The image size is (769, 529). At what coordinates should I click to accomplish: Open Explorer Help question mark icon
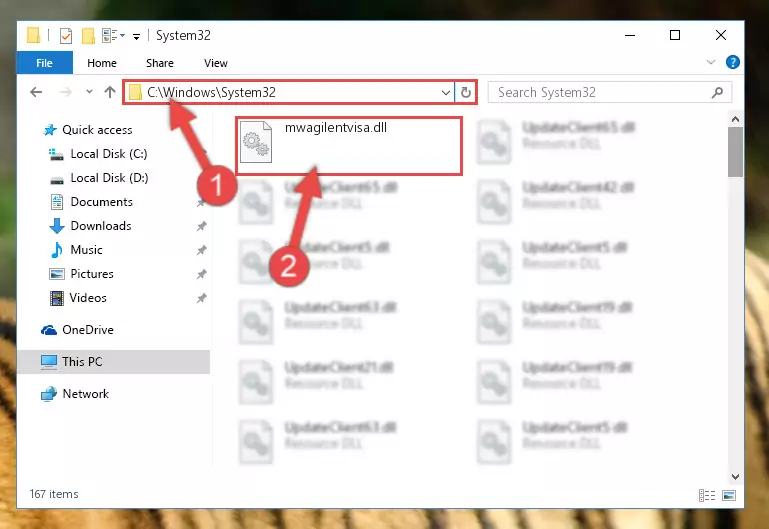point(732,62)
